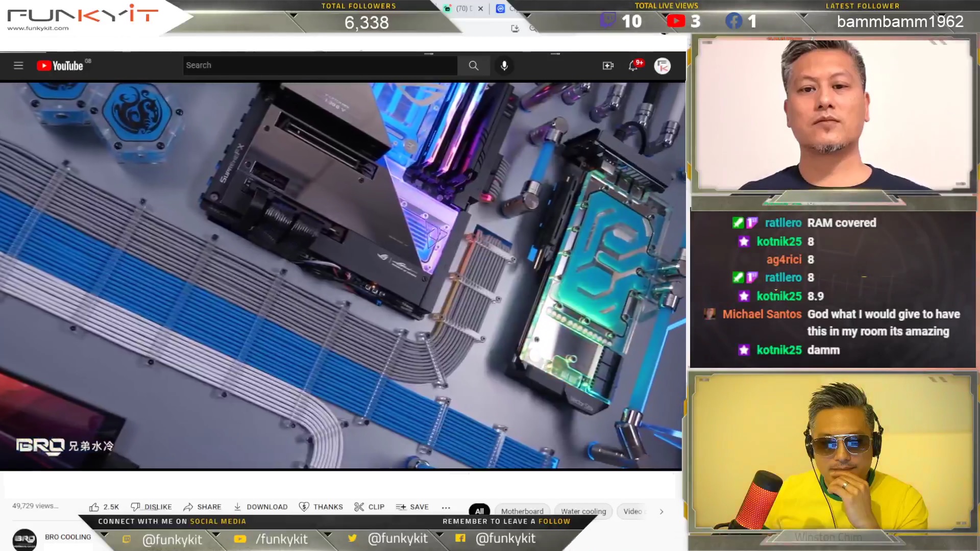Open the YouTube hamburger guide menu

(18, 65)
